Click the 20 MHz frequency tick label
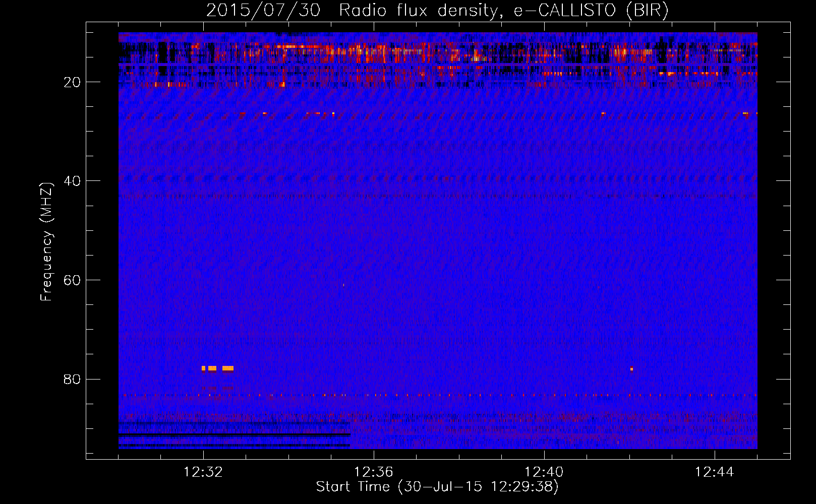The height and width of the screenshot is (504, 816). [72, 82]
